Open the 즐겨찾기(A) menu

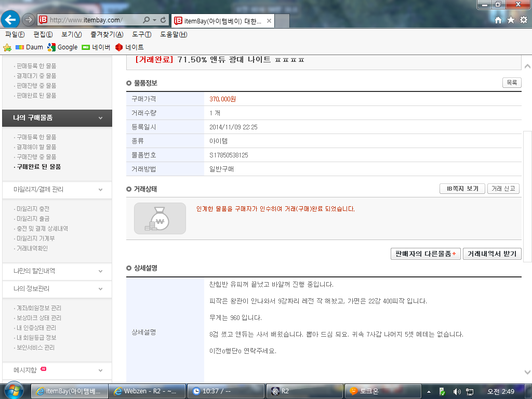[107, 34]
